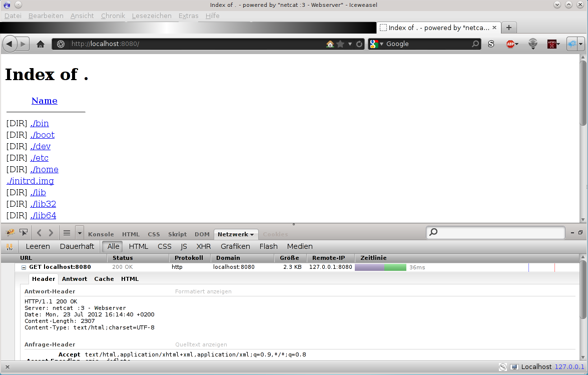Switch to the Antwort tab in Firebug
The image size is (588, 375).
75,279
